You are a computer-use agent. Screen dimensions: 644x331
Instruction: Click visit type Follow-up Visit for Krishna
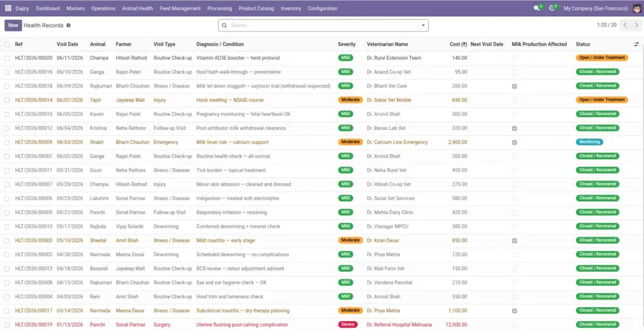click(x=170, y=128)
